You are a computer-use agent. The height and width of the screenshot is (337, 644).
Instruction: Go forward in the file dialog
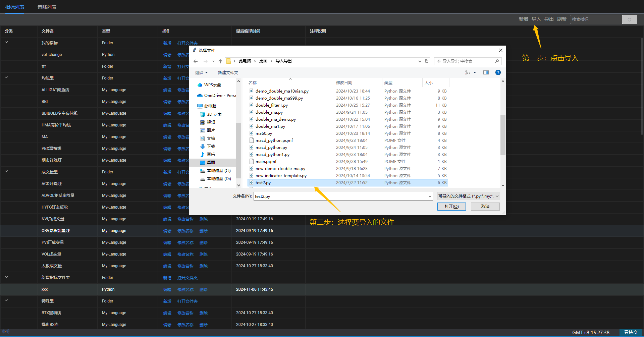[205, 61]
